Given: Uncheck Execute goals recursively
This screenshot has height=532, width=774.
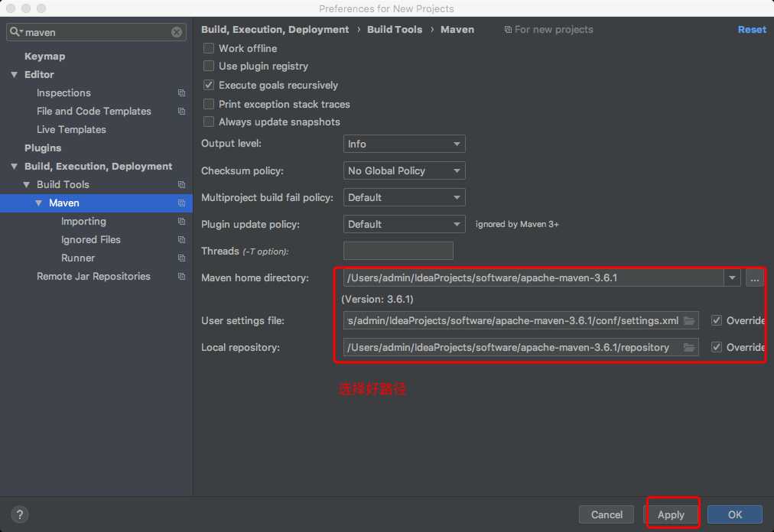Looking at the screenshot, I should coord(209,85).
